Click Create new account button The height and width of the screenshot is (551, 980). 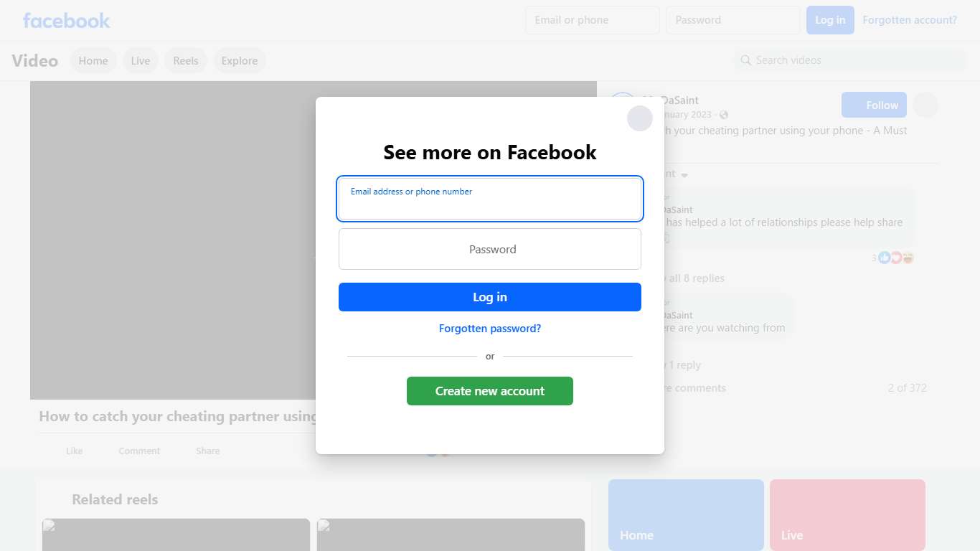coord(490,391)
